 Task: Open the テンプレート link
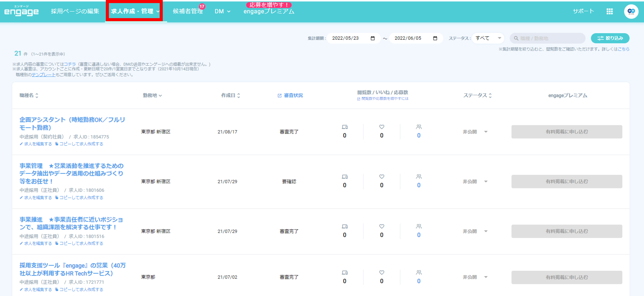click(x=43, y=75)
